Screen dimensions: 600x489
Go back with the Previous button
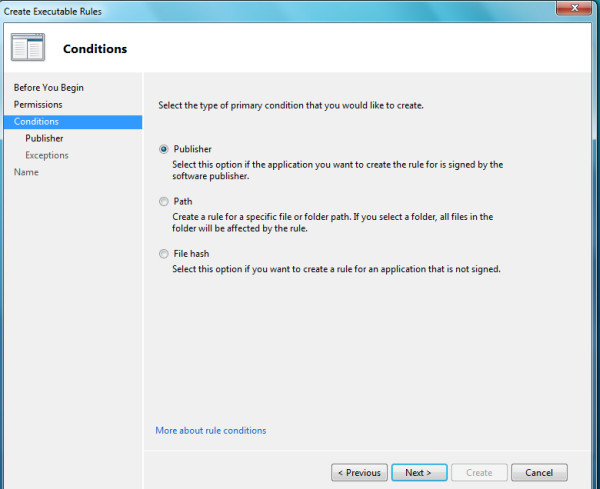(359, 473)
